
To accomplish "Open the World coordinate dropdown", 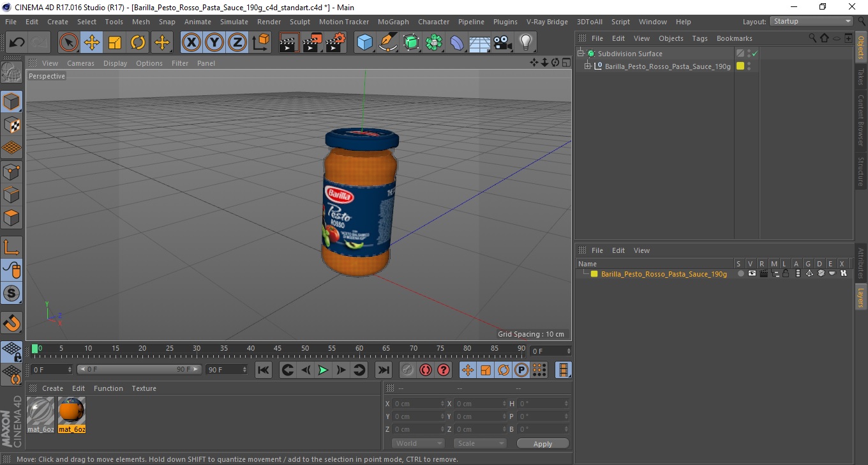I will point(418,443).
